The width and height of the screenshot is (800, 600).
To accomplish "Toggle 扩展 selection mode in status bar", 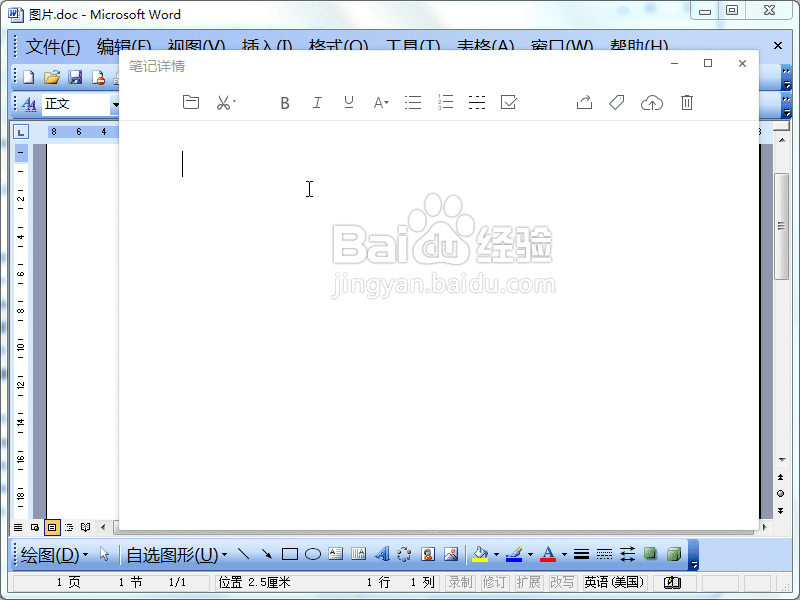I will point(528,582).
